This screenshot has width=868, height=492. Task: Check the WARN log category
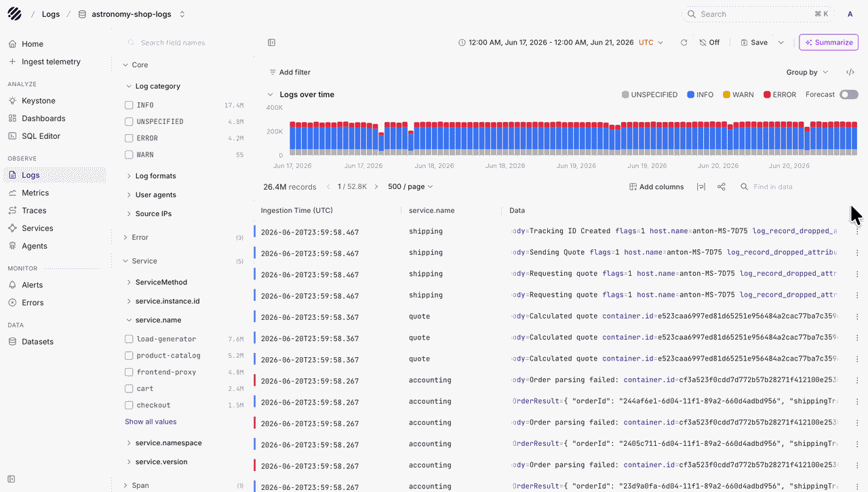pos(129,155)
